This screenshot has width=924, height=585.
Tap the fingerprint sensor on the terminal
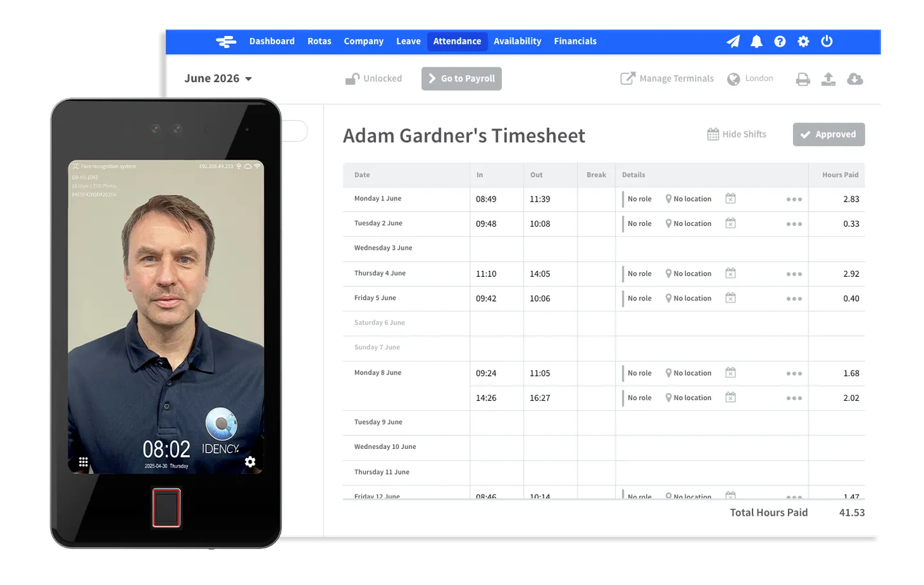click(x=166, y=508)
